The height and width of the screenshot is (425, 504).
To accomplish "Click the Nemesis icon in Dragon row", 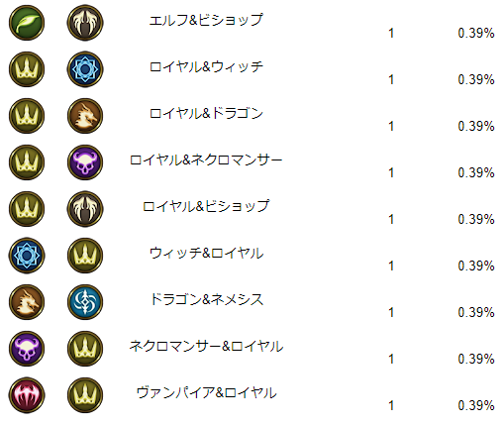I will point(85,302).
